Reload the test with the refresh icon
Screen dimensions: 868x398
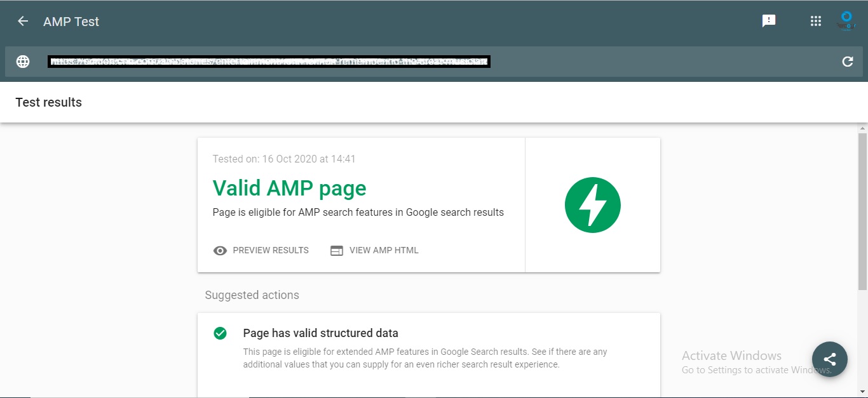coord(847,62)
